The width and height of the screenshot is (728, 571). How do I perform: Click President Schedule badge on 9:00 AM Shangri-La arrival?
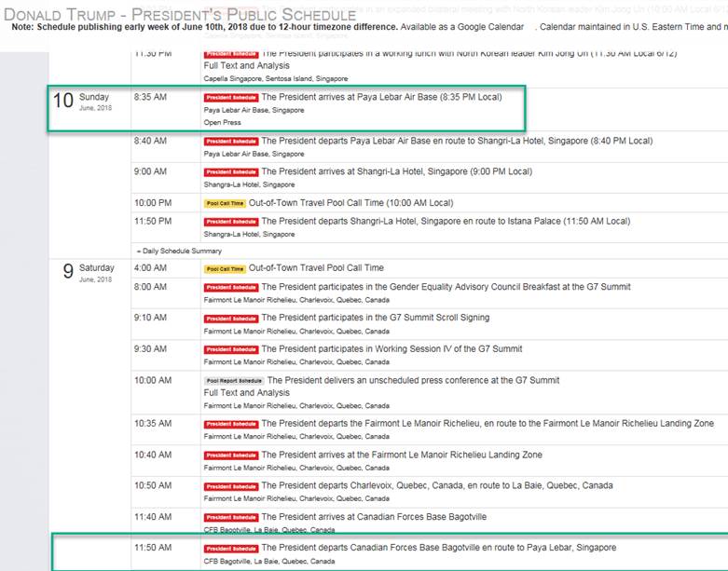pos(231,172)
